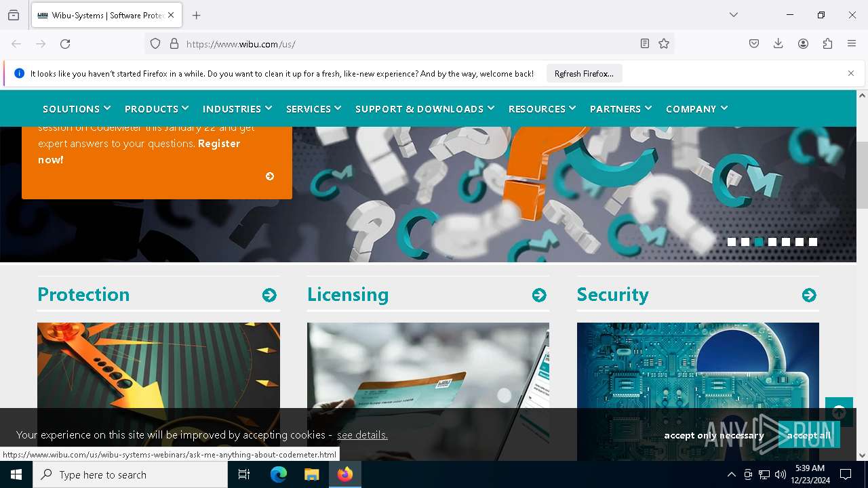Click the taskbar search box
Screen dimensions: 868x488
(x=130, y=474)
